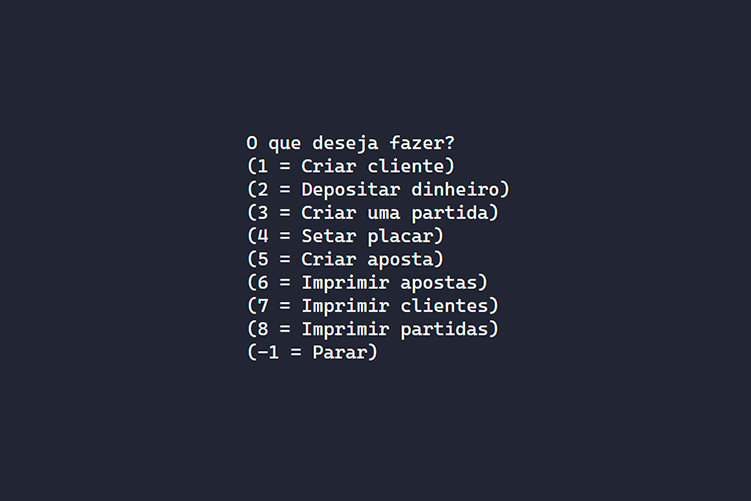Click the '2 = Depositar dinheiro' menu line

(x=378, y=189)
